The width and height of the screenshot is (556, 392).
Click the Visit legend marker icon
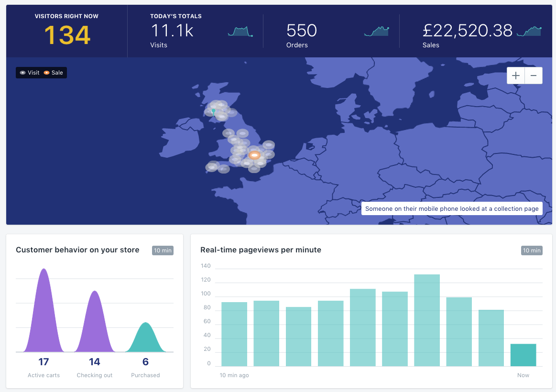22,73
